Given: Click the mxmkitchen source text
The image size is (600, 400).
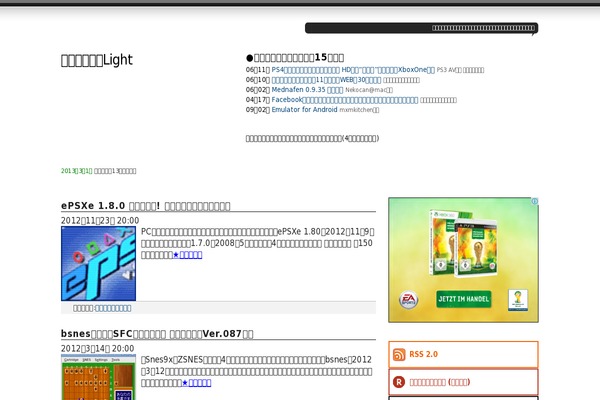Looking at the screenshot, I should click(359, 110).
